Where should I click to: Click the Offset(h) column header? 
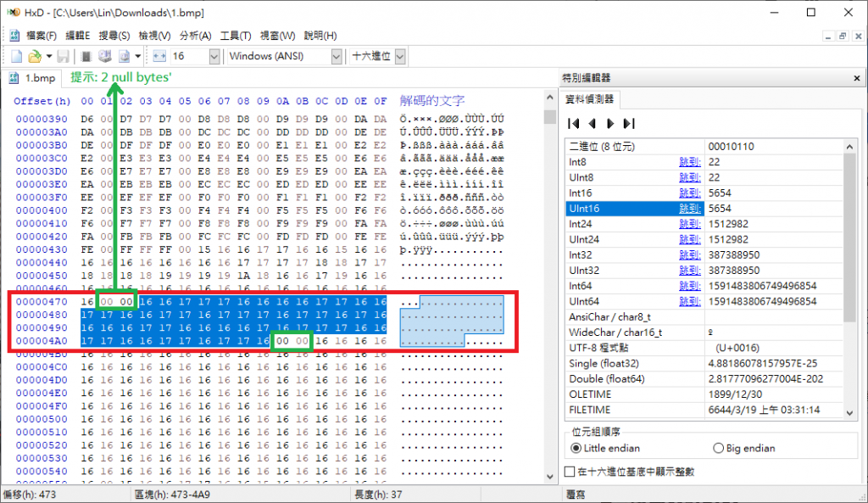coord(42,101)
